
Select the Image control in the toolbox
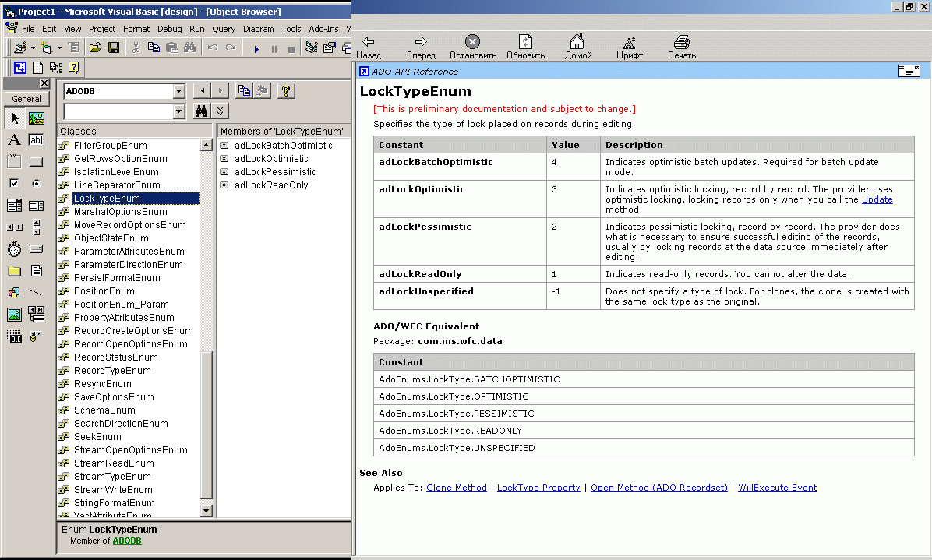point(15,315)
